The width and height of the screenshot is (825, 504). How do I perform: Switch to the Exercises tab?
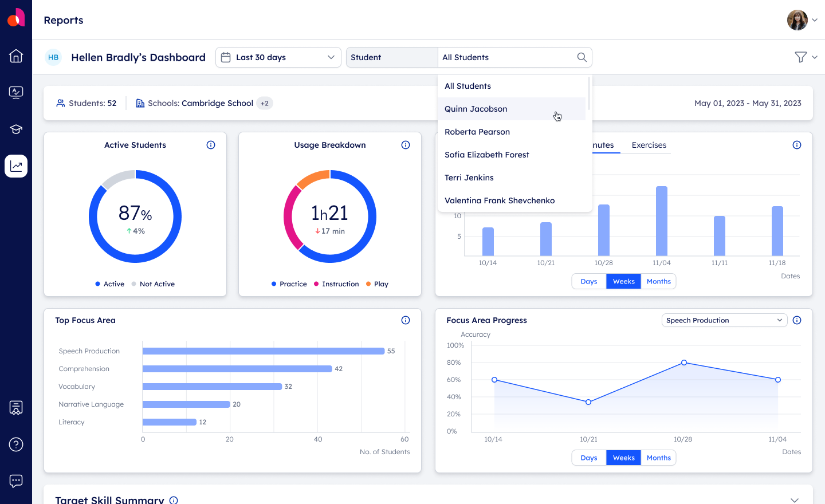649,145
